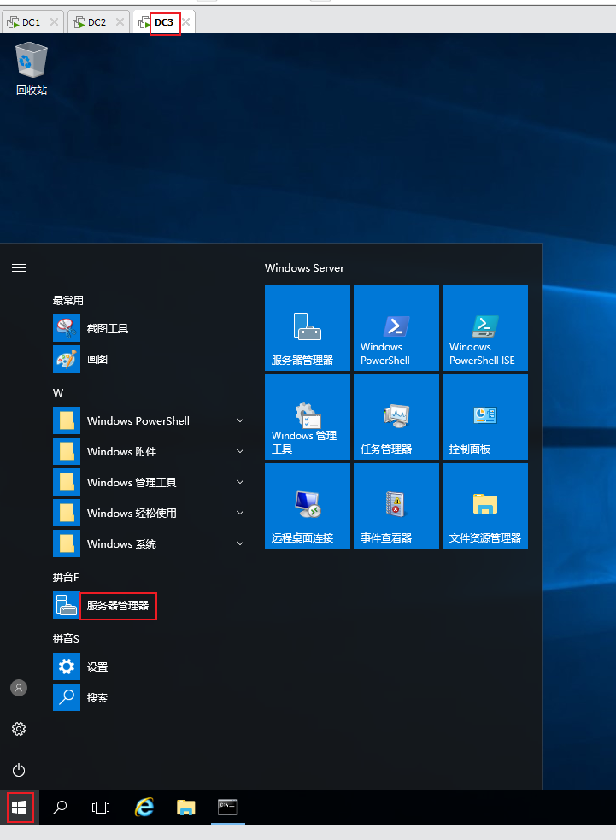Click the hamburger menu at Start top-left
Image resolution: width=616 pixels, height=840 pixels.
tap(19, 267)
